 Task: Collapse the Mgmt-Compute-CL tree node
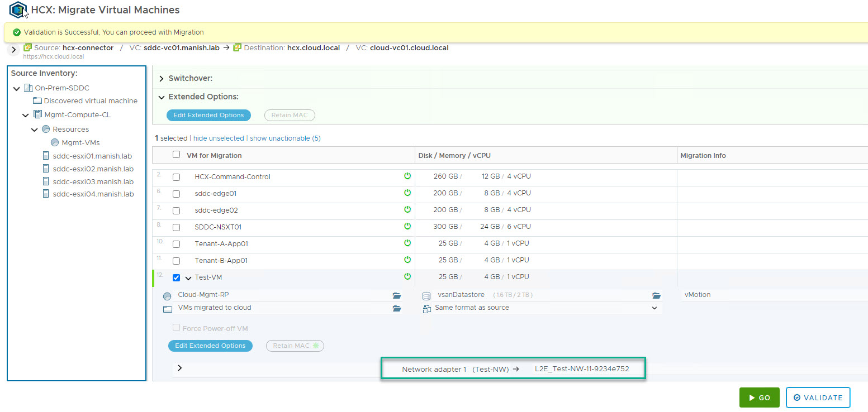26,115
